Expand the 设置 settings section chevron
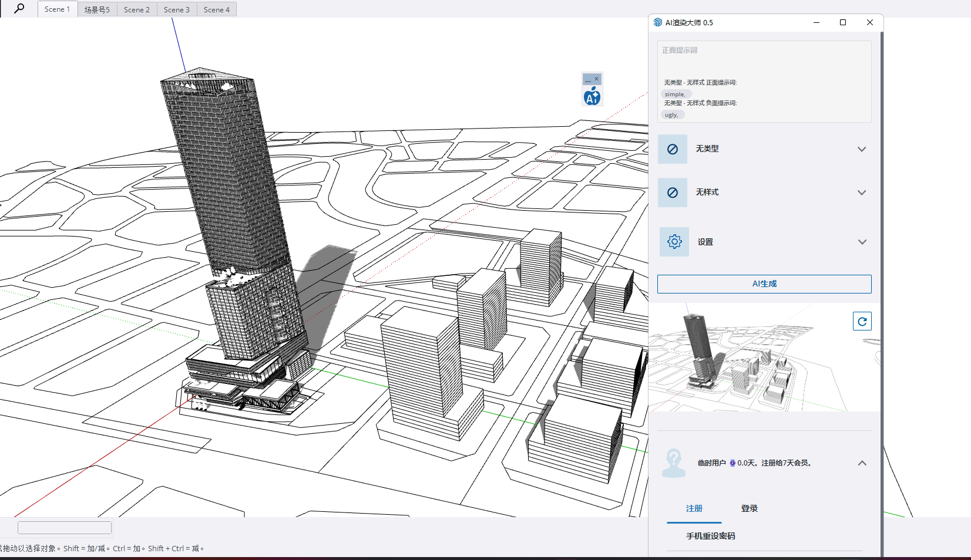The height and width of the screenshot is (560, 971). pyautogui.click(x=862, y=242)
